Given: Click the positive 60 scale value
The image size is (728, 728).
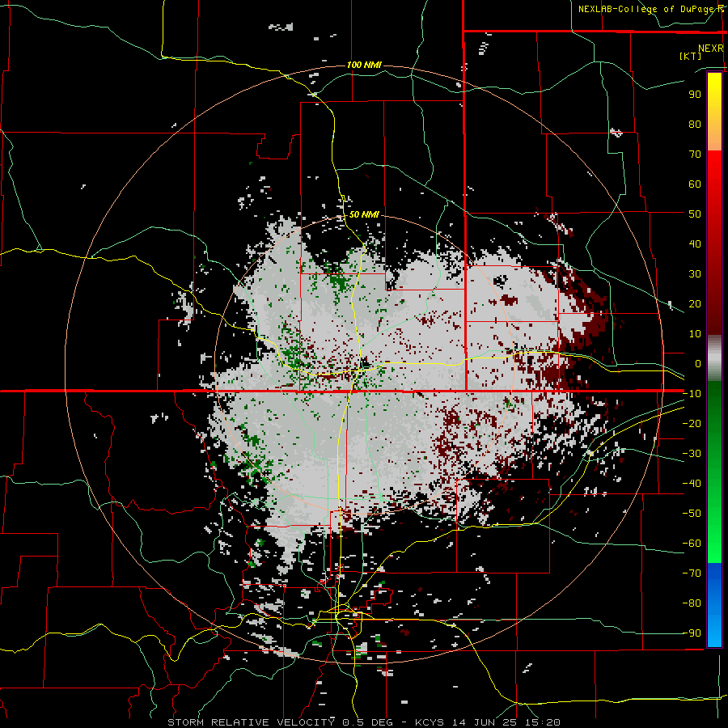Looking at the screenshot, I should coord(695,184).
